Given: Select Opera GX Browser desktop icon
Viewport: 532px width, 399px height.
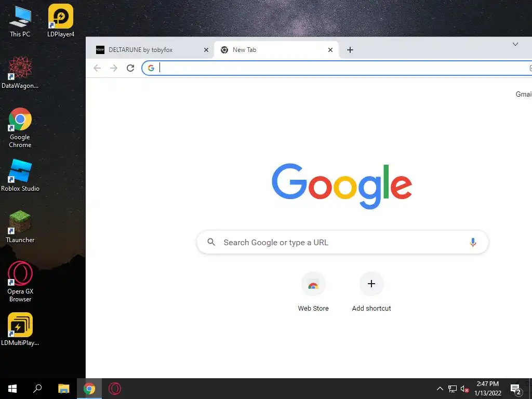Looking at the screenshot, I should click(x=20, y=282).
